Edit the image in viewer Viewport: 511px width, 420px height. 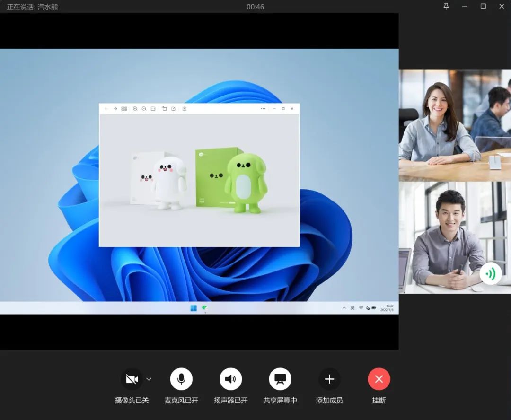coord(173,108)
